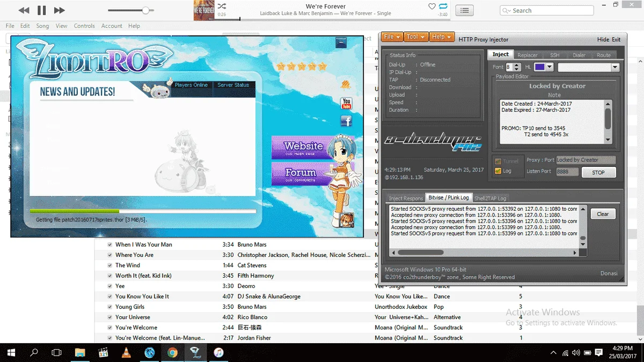Open the empty combo box beside HL
This screenshot has width=644, height=362.
[588, 67]
